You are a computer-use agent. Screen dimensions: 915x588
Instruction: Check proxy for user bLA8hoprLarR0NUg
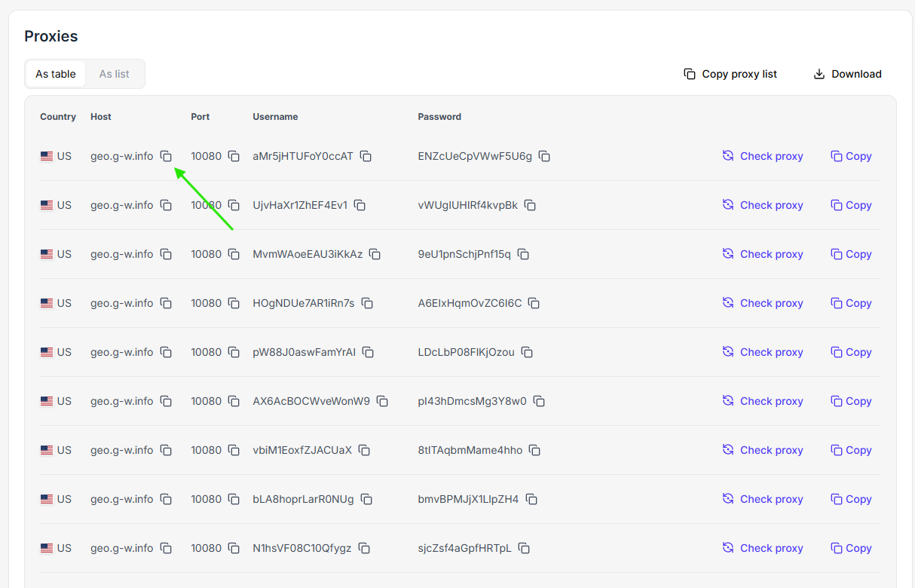tap(763, 499)
